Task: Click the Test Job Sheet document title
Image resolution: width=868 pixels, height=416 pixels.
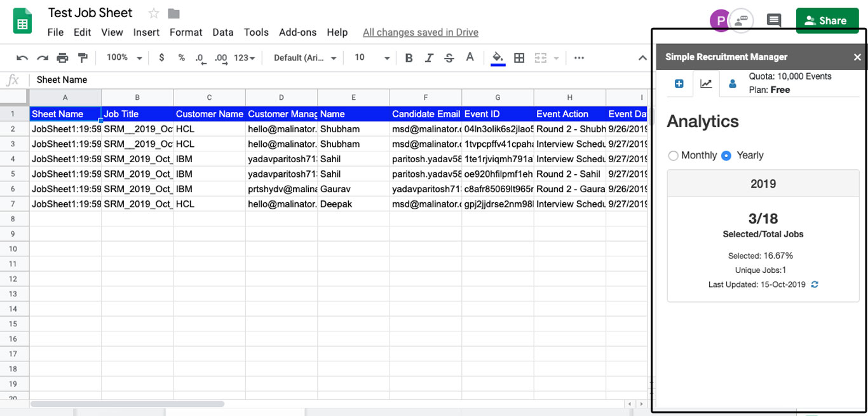Action: 90,13
